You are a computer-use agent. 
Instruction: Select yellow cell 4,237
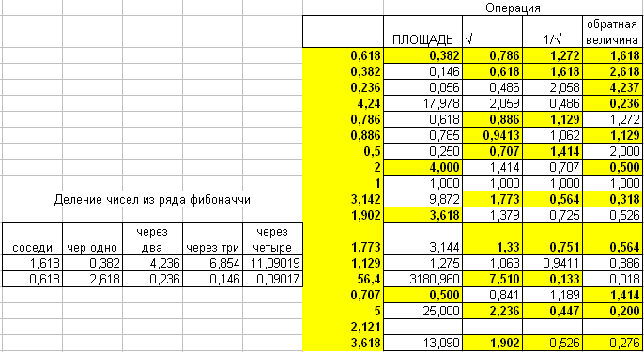612,87
